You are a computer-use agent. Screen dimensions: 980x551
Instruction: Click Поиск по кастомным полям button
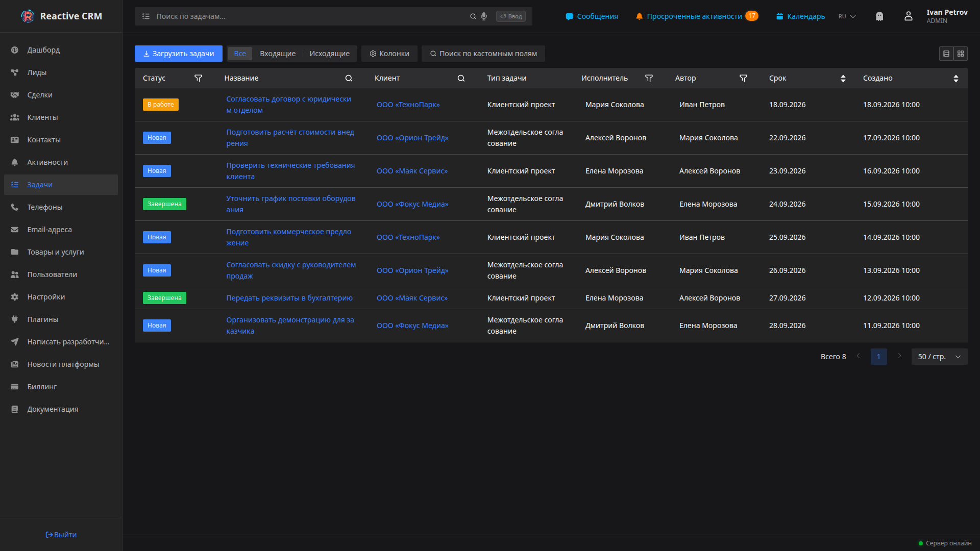[483, 54]
